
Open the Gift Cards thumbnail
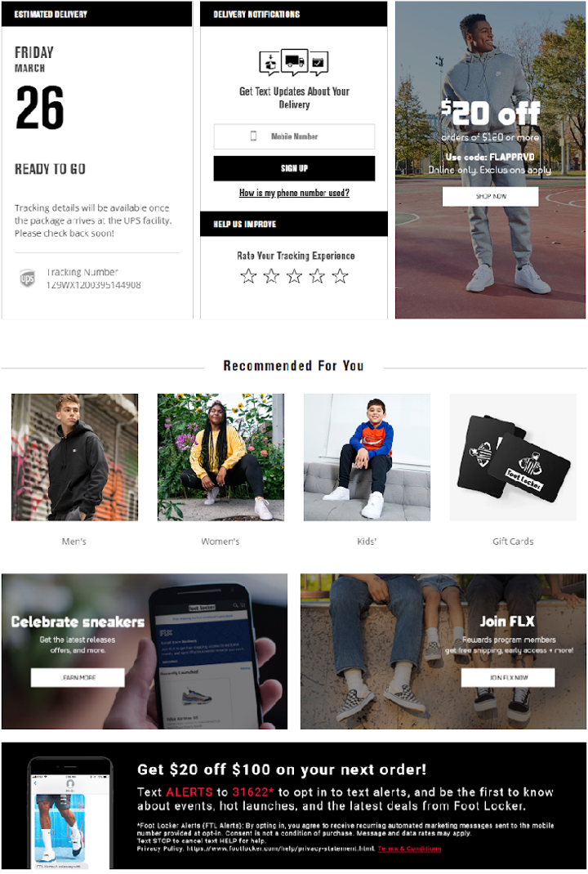tap(514, 457)
